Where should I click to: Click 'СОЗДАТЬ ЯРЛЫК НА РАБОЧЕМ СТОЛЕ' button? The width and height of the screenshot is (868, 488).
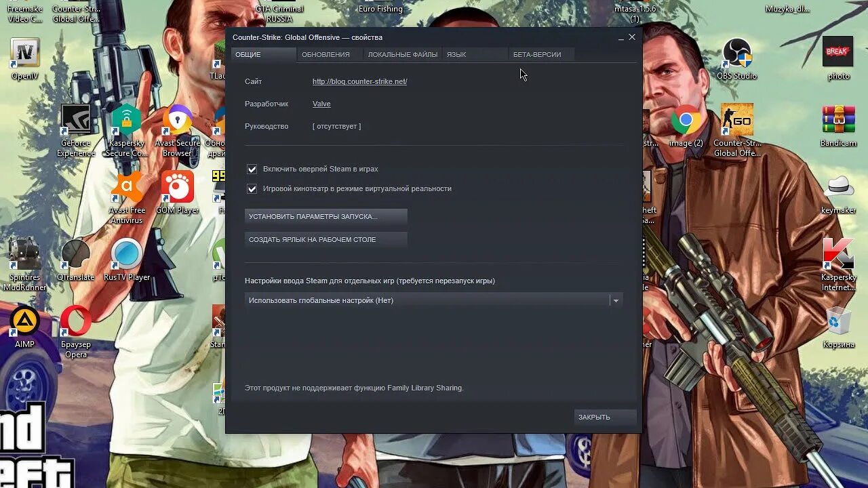pos(325,239)
